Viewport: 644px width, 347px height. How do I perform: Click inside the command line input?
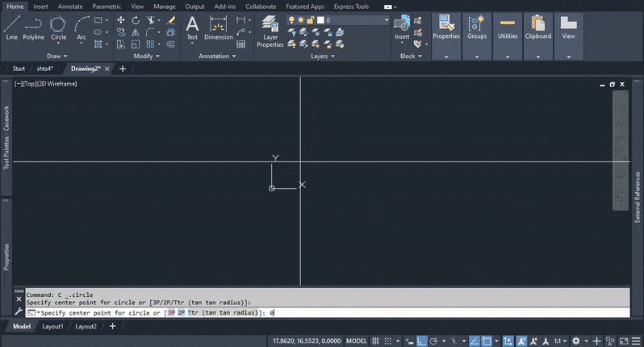coord(328,312)
